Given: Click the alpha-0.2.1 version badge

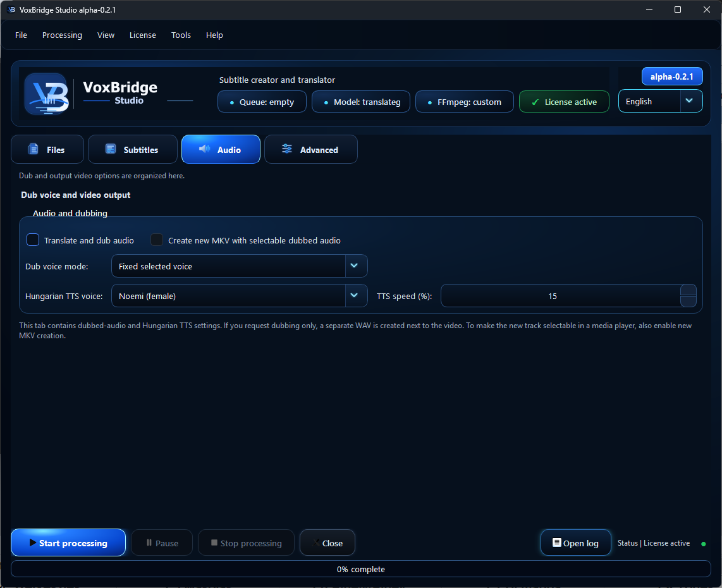Looking at the screenshot, I should point(672,77).
